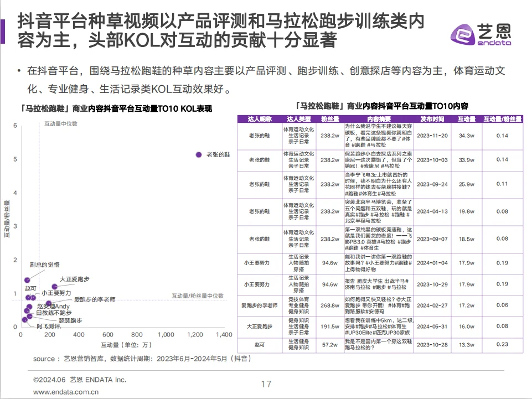Click the 瑟瑟跑步 label in the chart
Screen dimensions: 532x399
pyautogui.click(x=70, y=320)
